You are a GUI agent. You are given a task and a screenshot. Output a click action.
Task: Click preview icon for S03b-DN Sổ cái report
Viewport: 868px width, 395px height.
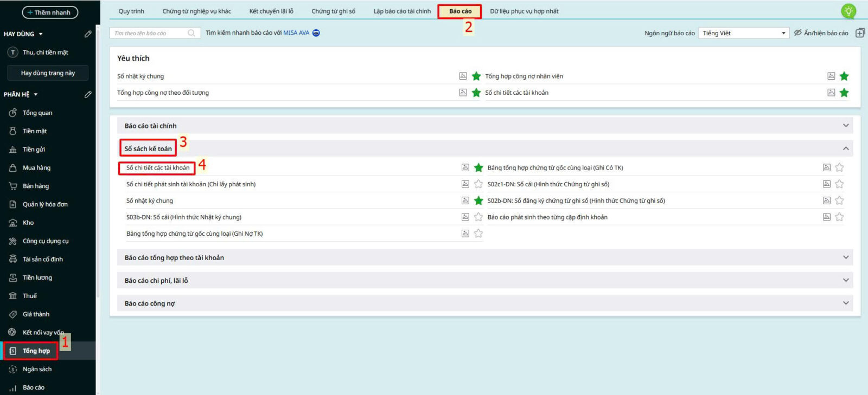tap(465, 217)
